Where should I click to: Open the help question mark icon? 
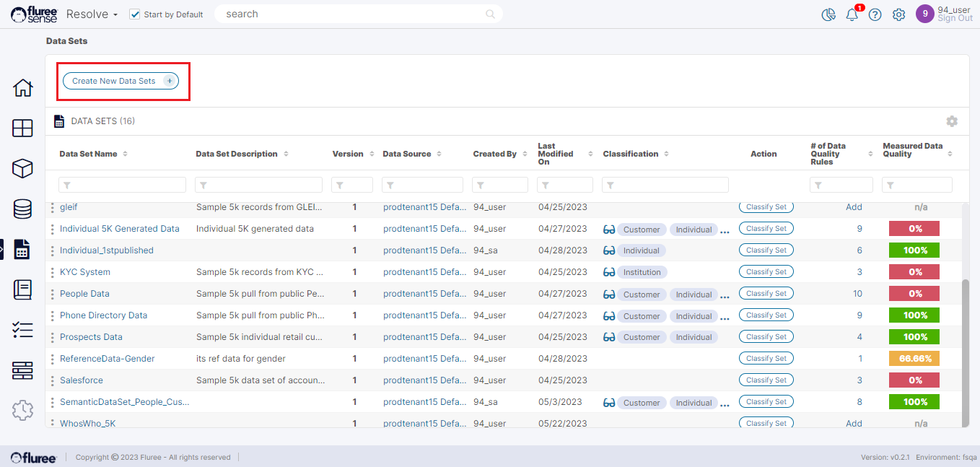pyautogui.click(x=875, y=14)
